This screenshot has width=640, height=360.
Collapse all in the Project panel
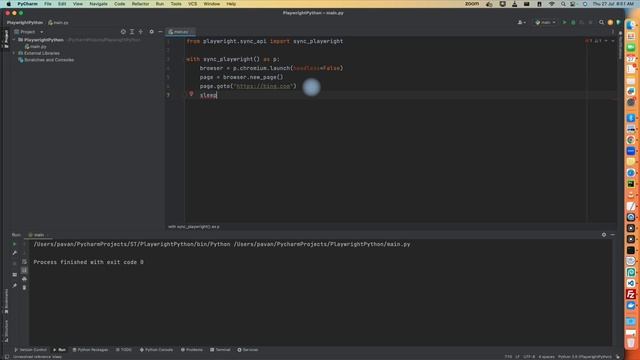[x=141, y=32]
